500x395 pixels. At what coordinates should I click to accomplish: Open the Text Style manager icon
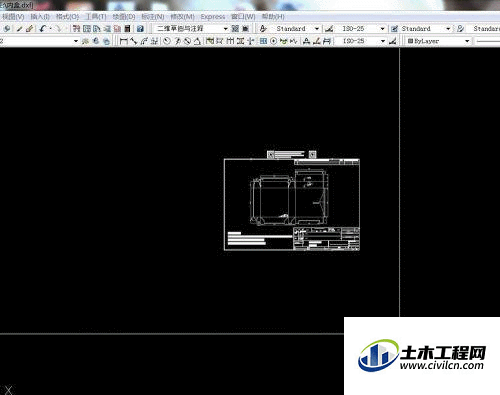(263, 29)
